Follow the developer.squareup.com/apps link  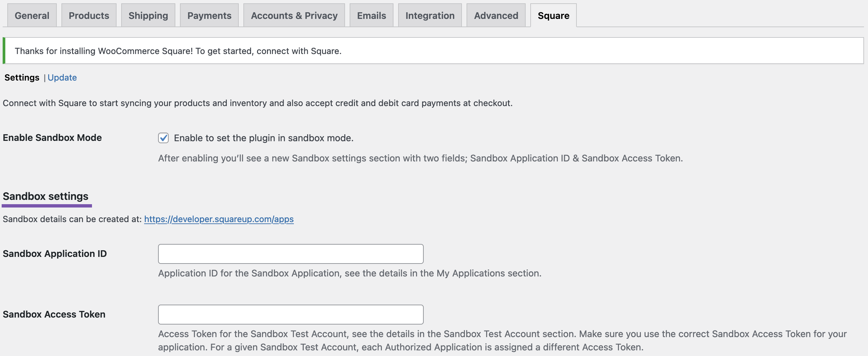(219, 219)
